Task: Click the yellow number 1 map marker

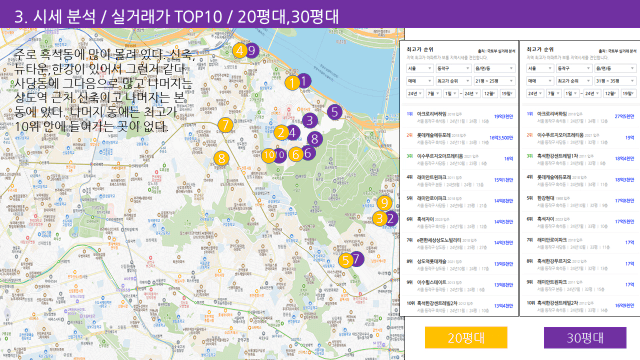Action: coord(292,83)
